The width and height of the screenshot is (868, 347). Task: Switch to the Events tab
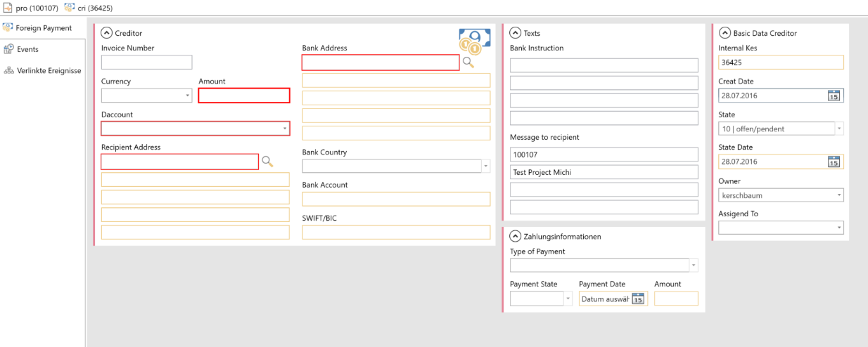pos(27,49)
